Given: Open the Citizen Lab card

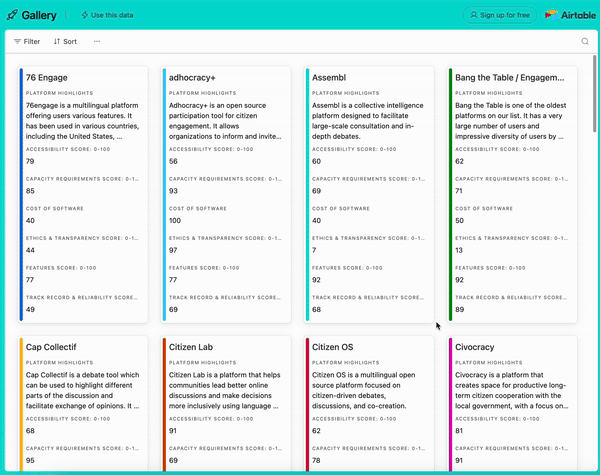Looking at the screenshot, I should pos(226,404).
